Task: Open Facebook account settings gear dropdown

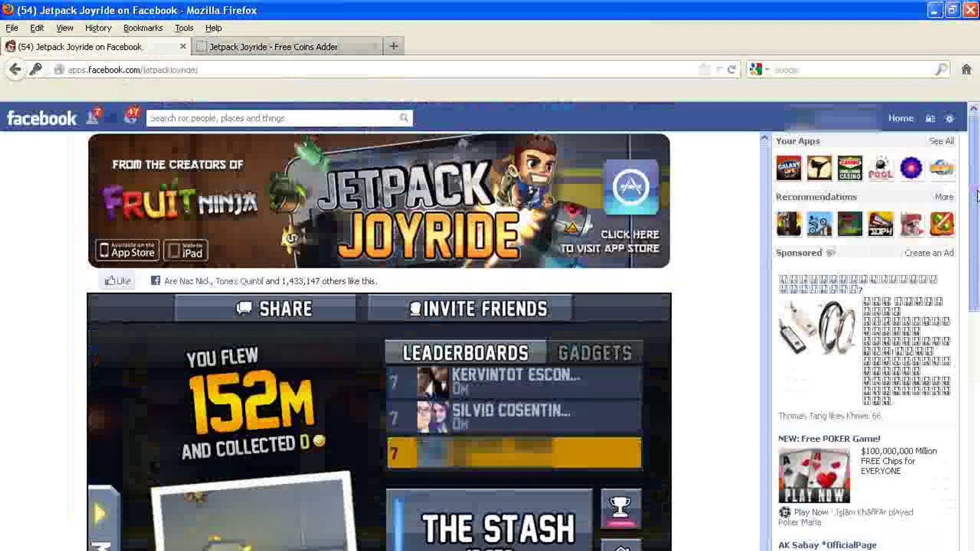Action: click(949, 118)
